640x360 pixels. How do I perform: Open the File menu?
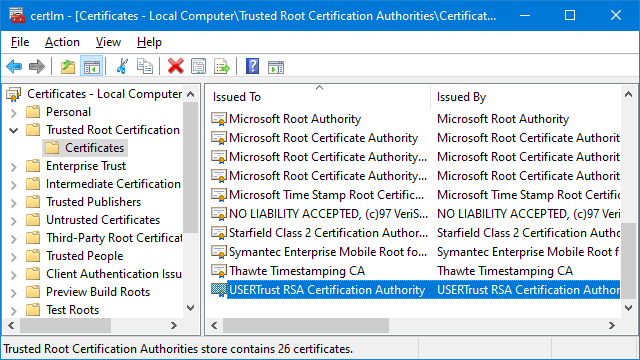[20, 42]
